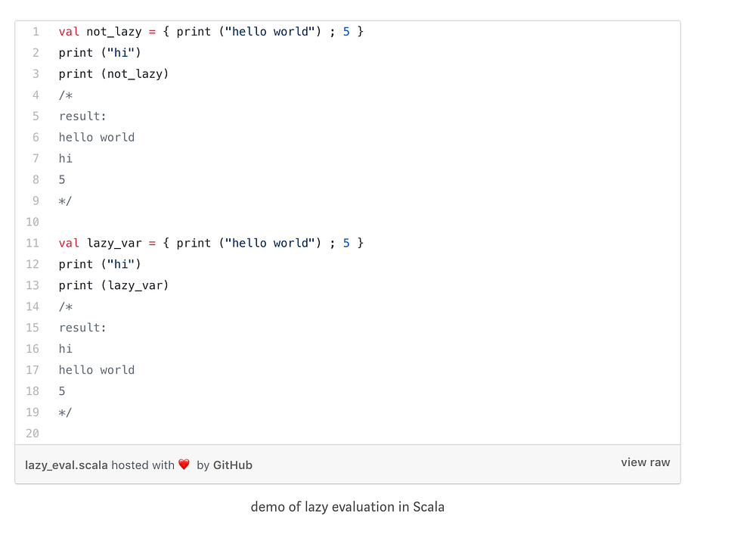The width and height of the screenshot is (756, 544).
Task: Click the comment opener on line 4
Action: pos(66,95)
